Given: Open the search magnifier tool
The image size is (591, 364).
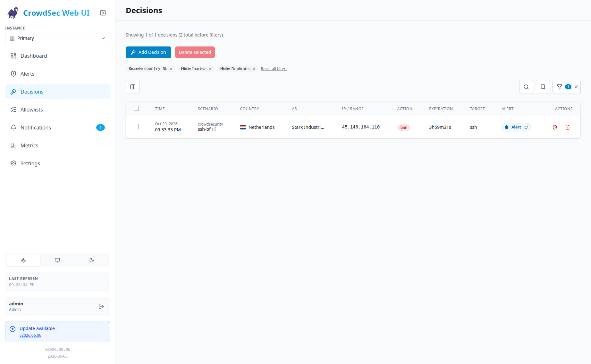Looking at the screenshot, I should 526,87.
